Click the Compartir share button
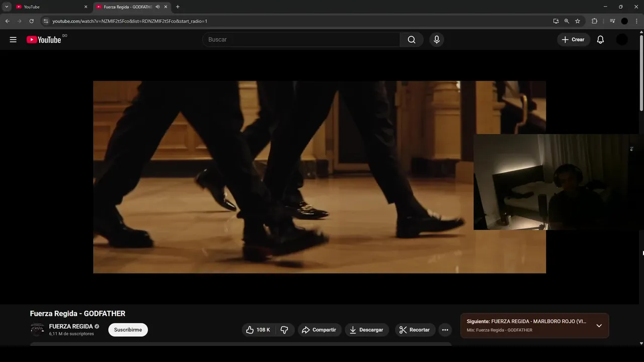This screenshot has width=644, height=362. point(319,330)
